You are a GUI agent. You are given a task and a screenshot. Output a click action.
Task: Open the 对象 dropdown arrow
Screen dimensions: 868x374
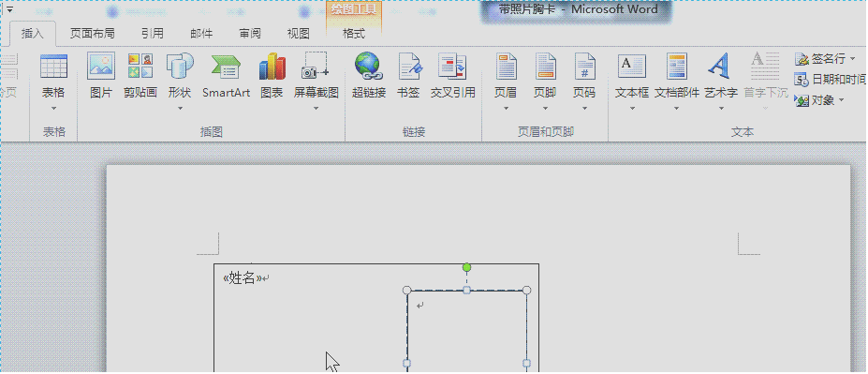point(841,100)
